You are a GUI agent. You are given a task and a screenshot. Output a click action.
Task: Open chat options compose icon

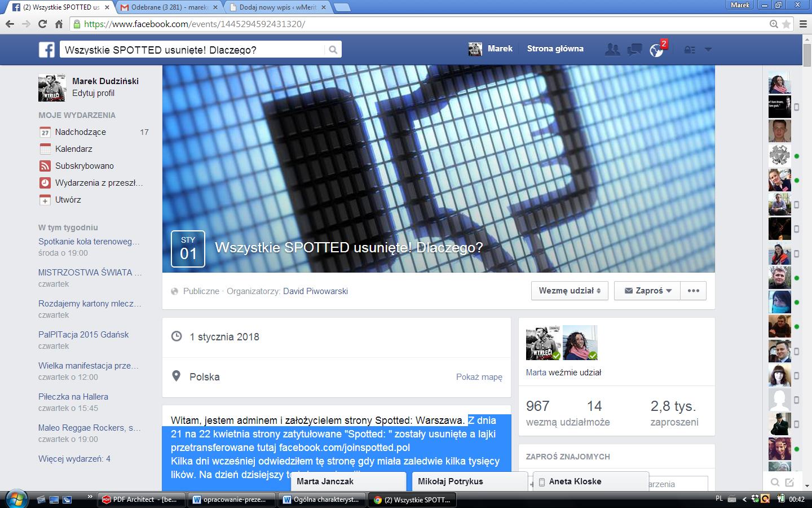tap(790, 482)
